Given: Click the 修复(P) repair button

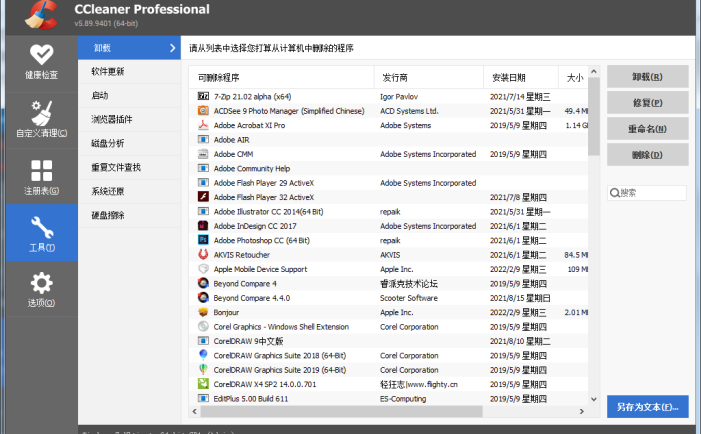Looking at the screenshot, I should click(647, 103).
